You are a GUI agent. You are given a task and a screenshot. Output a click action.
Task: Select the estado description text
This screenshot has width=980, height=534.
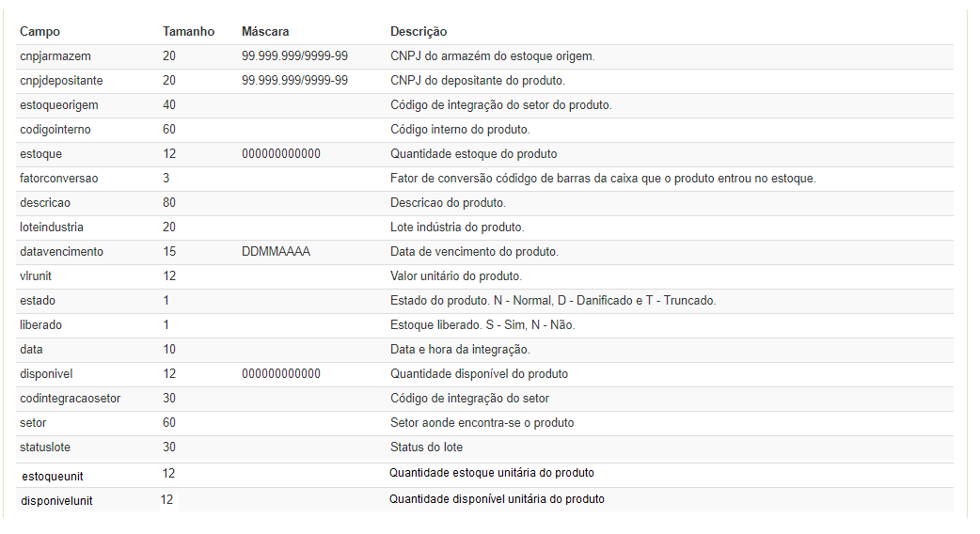(553, 301)
